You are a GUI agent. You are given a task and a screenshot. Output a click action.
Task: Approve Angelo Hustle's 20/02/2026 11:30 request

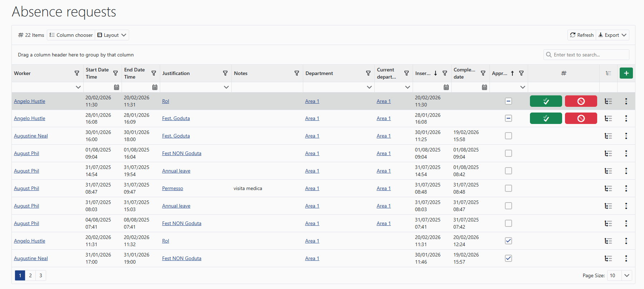(546, 101)
